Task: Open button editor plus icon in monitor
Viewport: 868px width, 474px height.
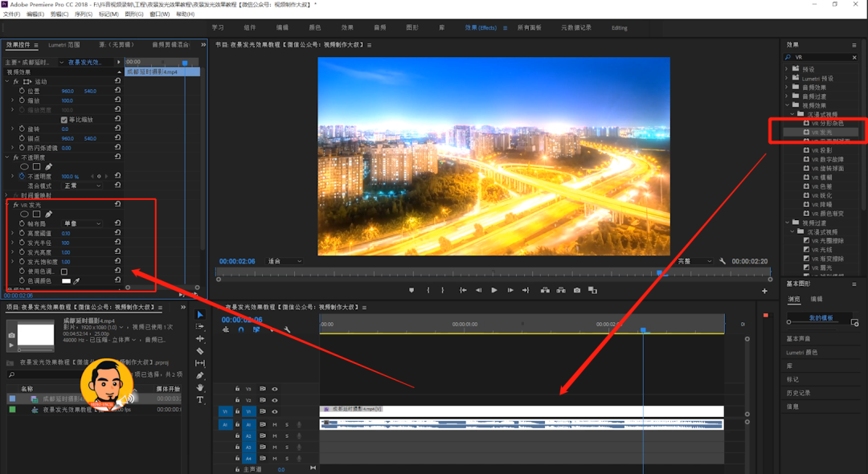Action: coord(764,291)
